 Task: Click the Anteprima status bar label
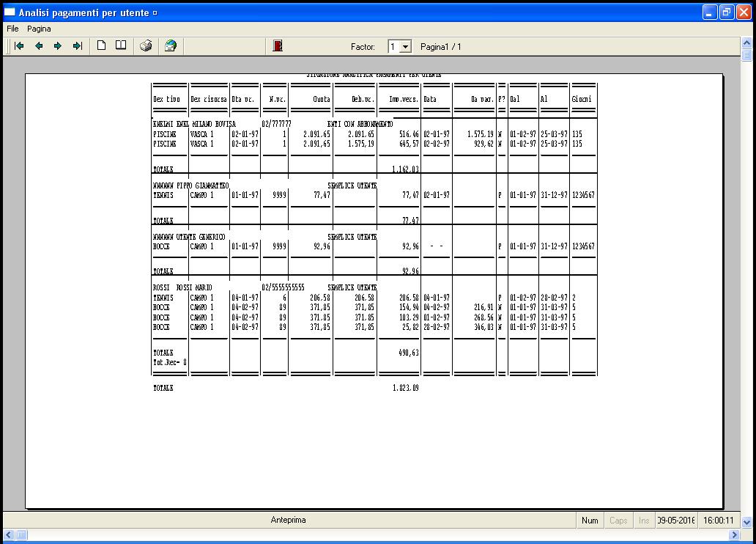pos(289,520)
